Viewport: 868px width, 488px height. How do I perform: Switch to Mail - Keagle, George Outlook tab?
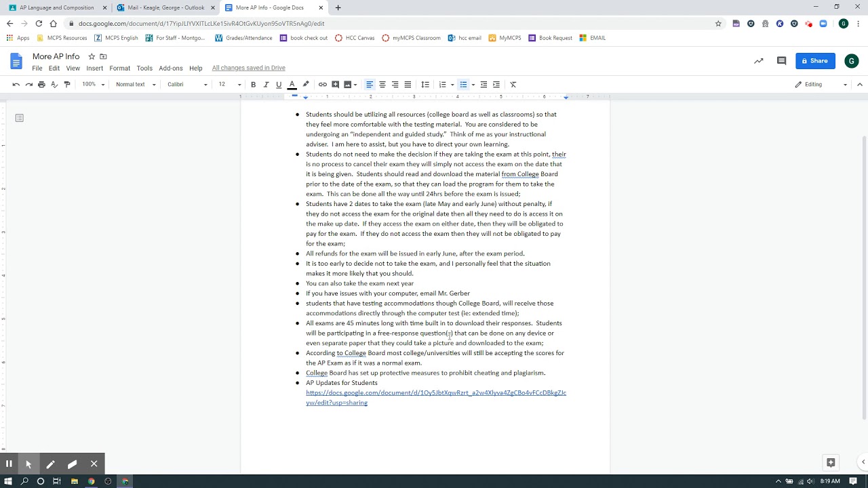166,7
